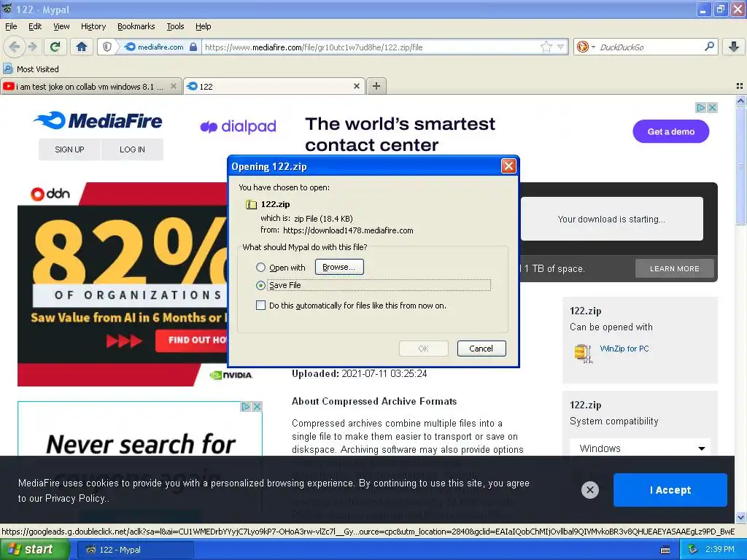Click AdChoices icon on Never search ad
Image resolution: width=747 pixels, height=560 pixels.
245,406
